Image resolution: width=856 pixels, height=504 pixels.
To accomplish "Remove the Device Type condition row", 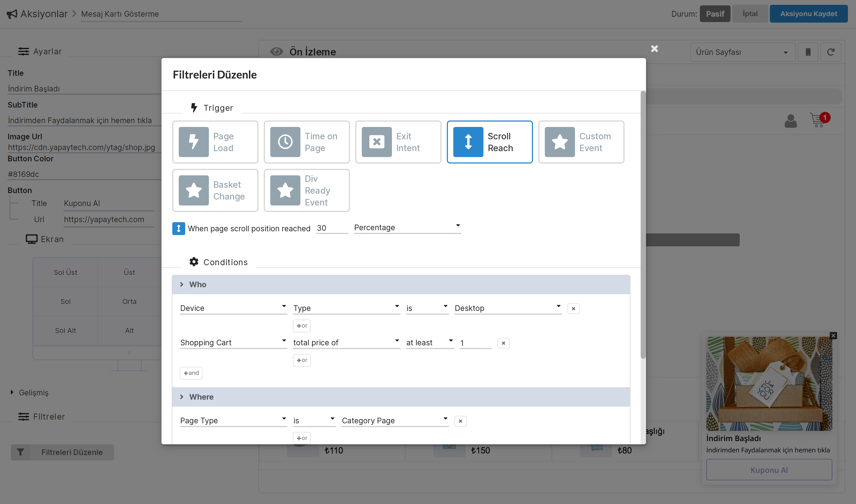I will pyautogui.click(x=573, y=308).
